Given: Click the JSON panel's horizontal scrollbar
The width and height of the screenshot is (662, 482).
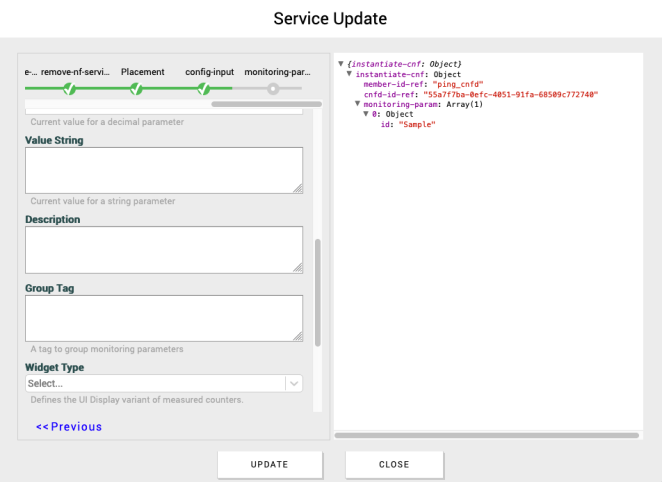Looking at the screenshot, I should [486, 435].
